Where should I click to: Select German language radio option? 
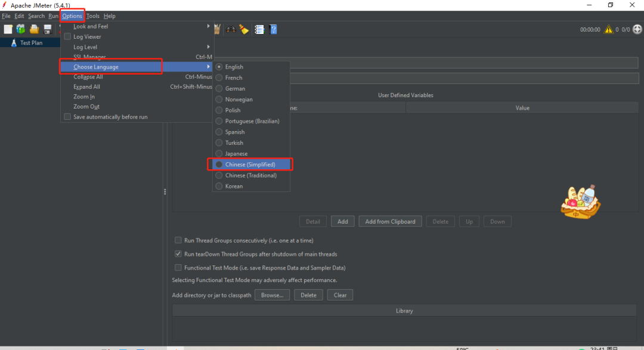click(x=251, y=88)
